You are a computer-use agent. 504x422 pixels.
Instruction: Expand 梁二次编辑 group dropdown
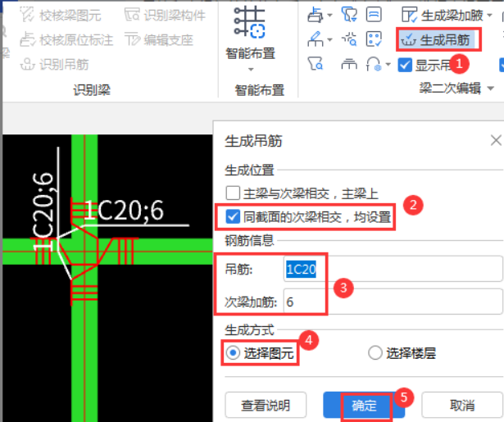491,88
